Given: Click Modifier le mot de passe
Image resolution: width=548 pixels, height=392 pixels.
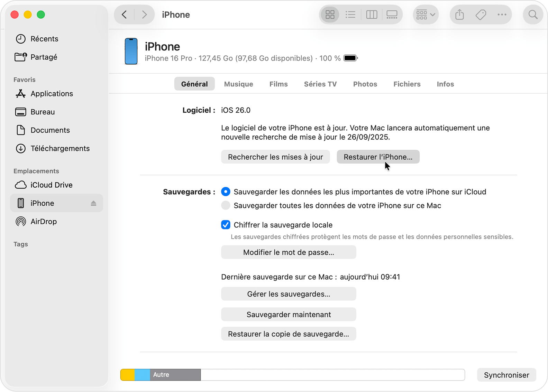Looking at the screenshot, I should click(x=289, y=252).
